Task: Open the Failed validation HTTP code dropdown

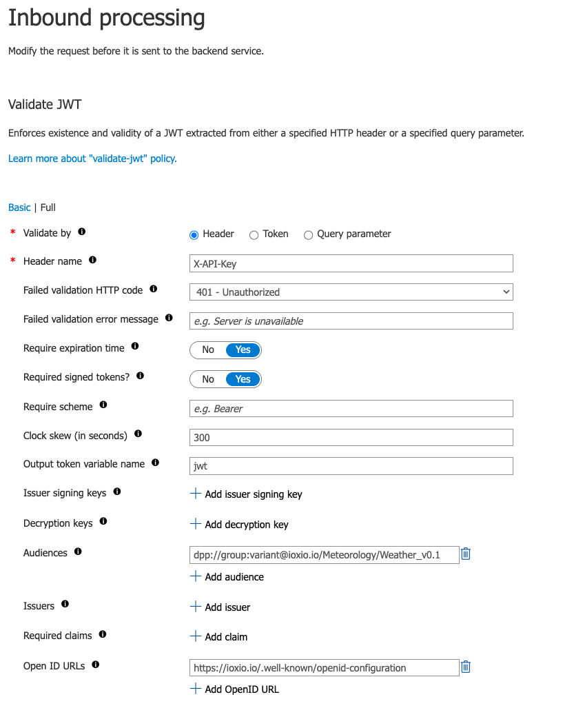Action: tap(351, 292)
